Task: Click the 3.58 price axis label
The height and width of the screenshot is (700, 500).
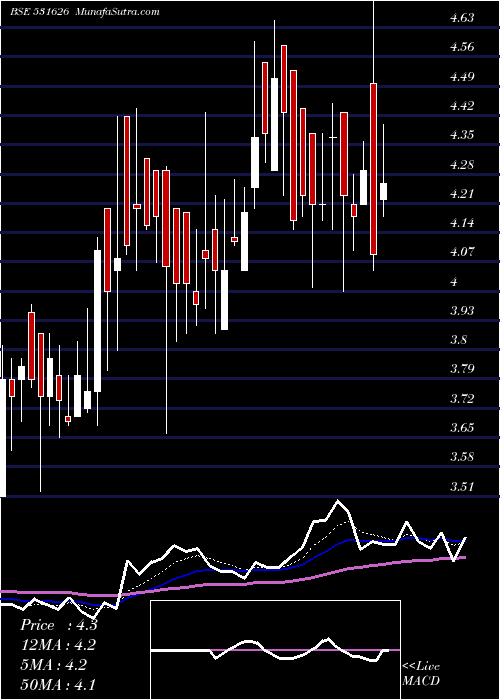Action: coord(462,457)
